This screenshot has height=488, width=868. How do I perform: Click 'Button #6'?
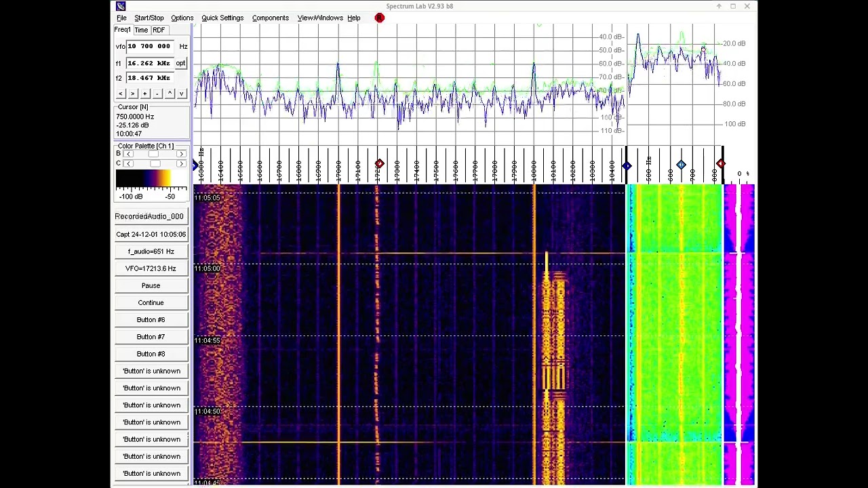coord(151,320)
